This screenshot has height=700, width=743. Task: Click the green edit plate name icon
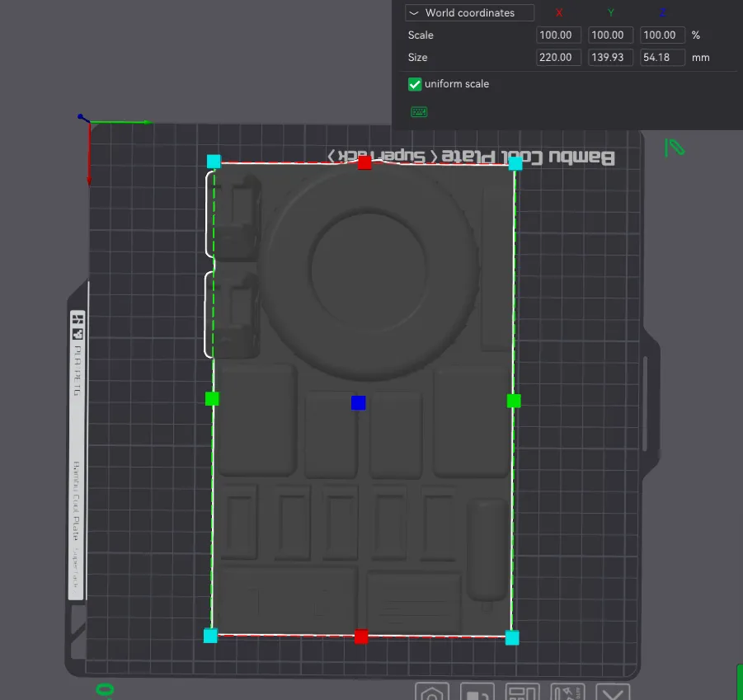(675, 148)
